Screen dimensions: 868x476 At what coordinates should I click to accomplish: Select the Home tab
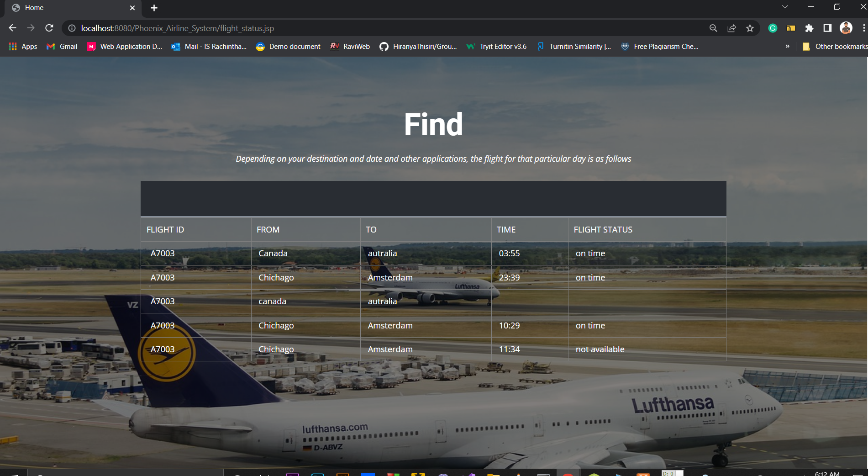pos(73,8)
